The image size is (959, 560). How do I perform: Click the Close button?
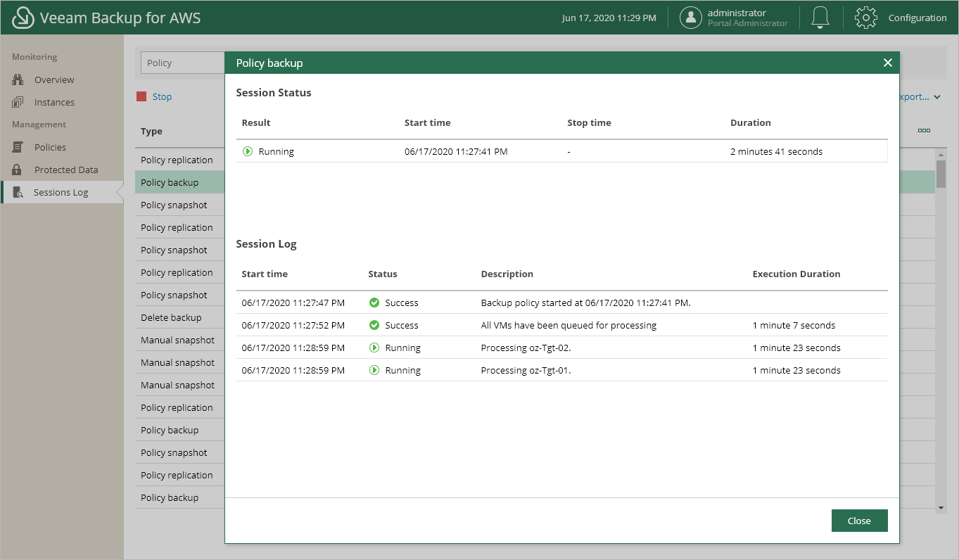859,521
